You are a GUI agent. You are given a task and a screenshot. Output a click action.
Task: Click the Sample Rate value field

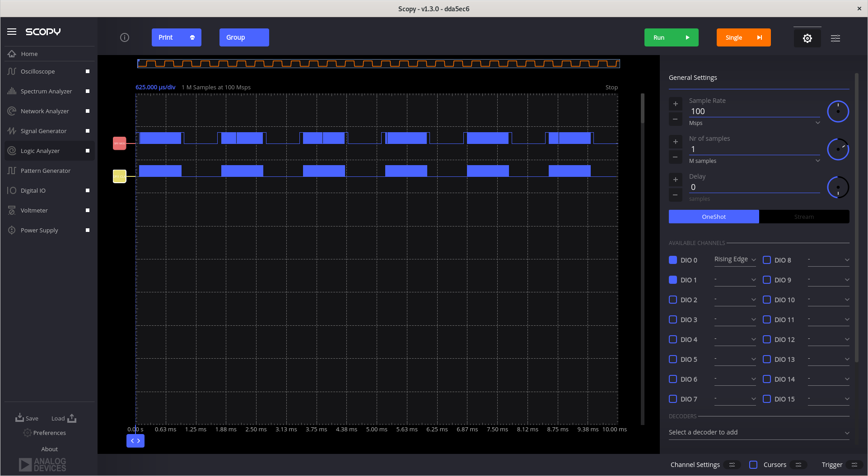click(x=754, y=111)
